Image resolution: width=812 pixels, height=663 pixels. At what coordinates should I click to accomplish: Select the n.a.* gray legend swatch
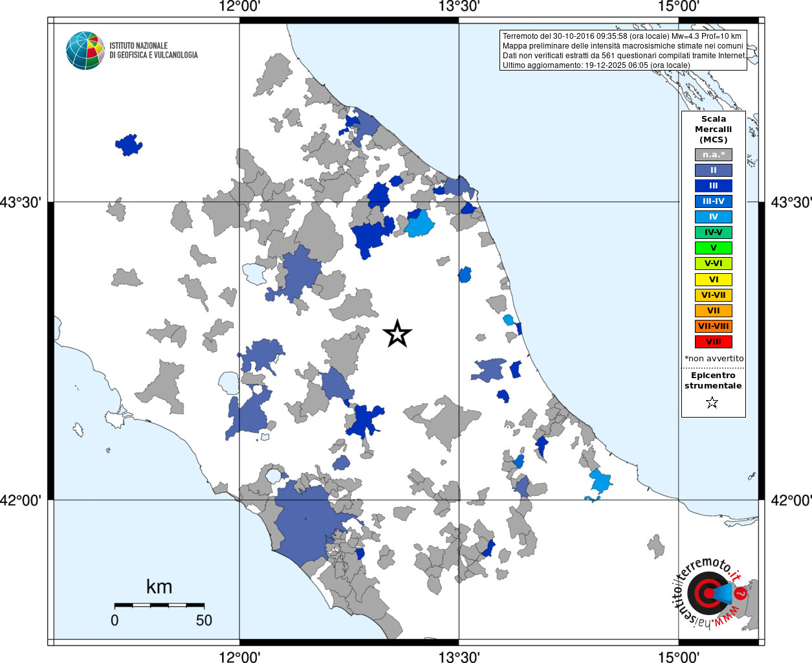pos(714,155)
